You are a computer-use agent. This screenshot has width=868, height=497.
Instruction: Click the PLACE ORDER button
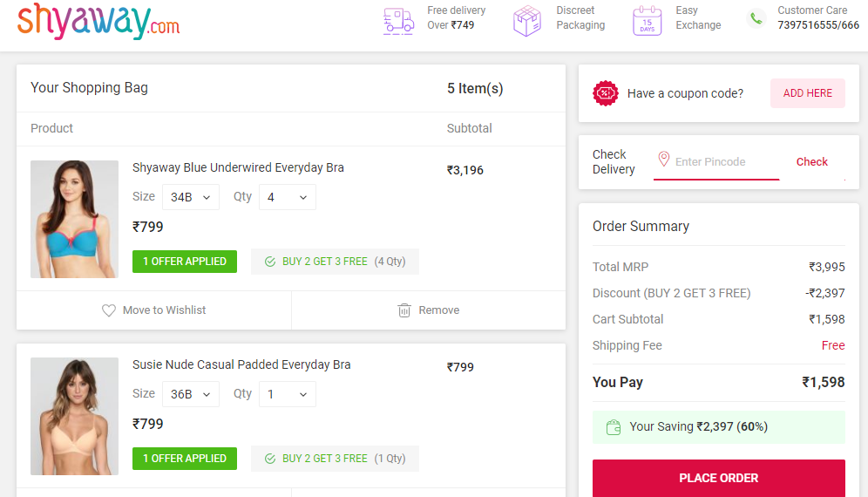click(718, 478)
